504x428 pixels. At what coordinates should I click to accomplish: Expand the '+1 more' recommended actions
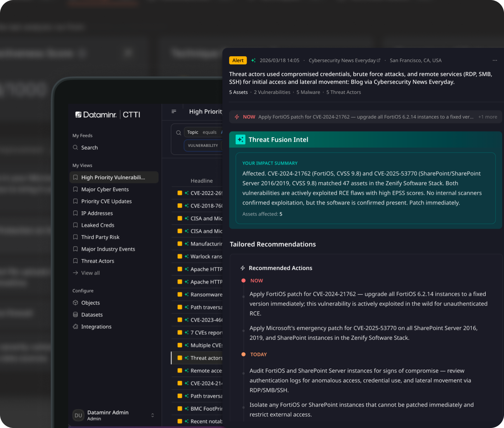(487, 117)
